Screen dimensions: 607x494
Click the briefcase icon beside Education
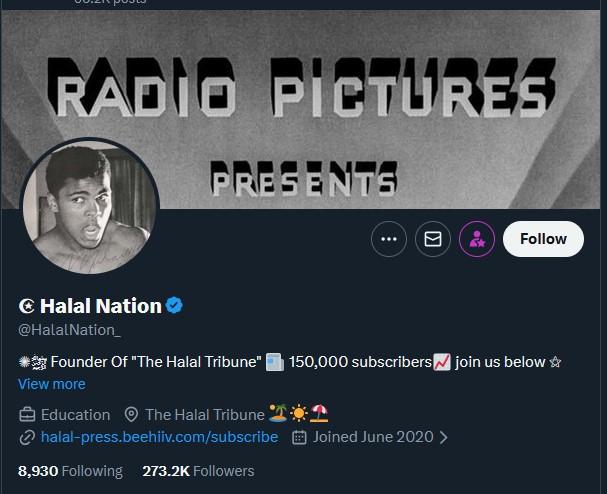(x=27, y=414)
